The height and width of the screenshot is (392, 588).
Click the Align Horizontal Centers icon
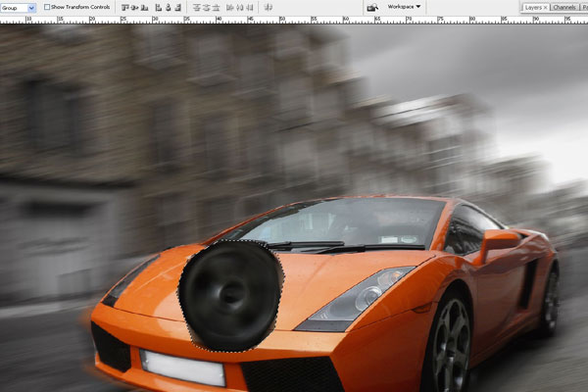[169, 7]
